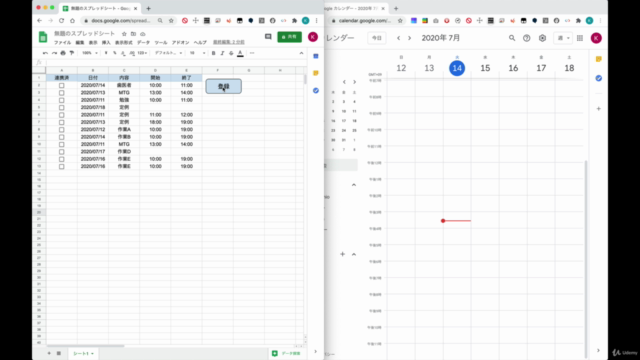Print the spreadsheet
This screenshot has width=640, height=360.
point(63,53)
